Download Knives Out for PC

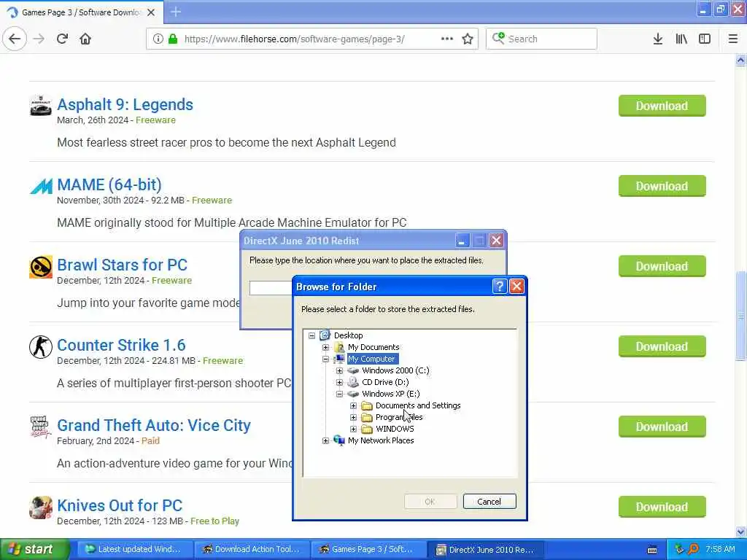662,507
